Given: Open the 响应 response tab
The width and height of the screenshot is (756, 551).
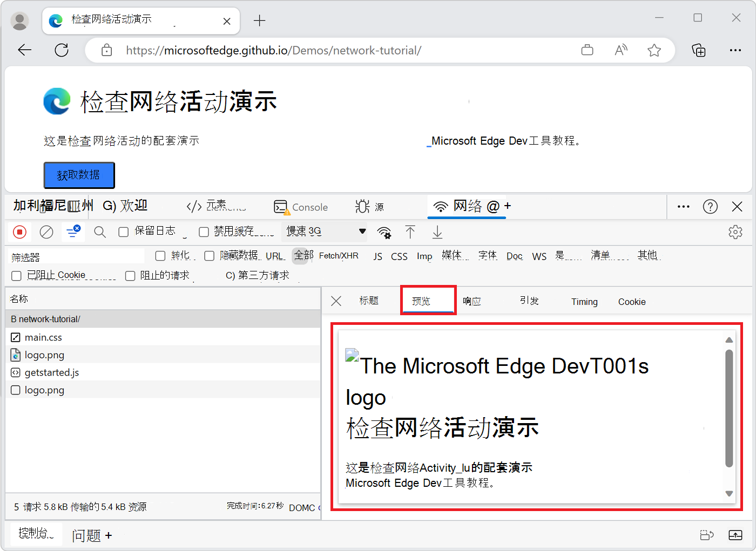Looking at the screenshot, I should click(x=472, y=301).
